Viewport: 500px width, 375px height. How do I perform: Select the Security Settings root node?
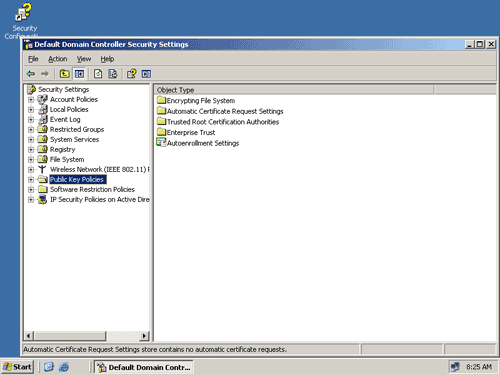64,89
